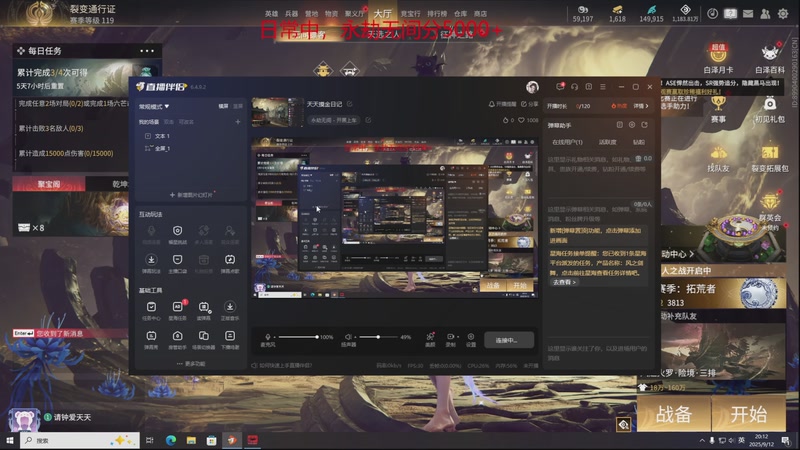
Task: Edit the stream title 天天摸金日记
Action: tap(349, 104)
